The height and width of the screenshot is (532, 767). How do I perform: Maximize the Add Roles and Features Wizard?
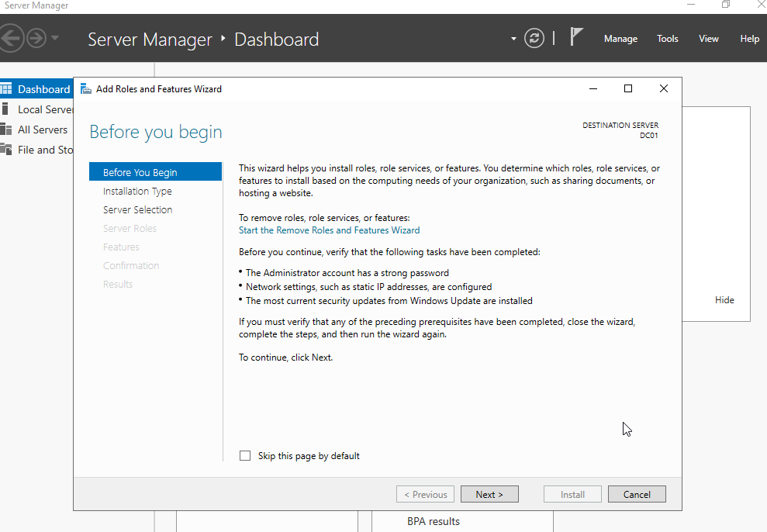pyautogui.click(x=628, y=88)
